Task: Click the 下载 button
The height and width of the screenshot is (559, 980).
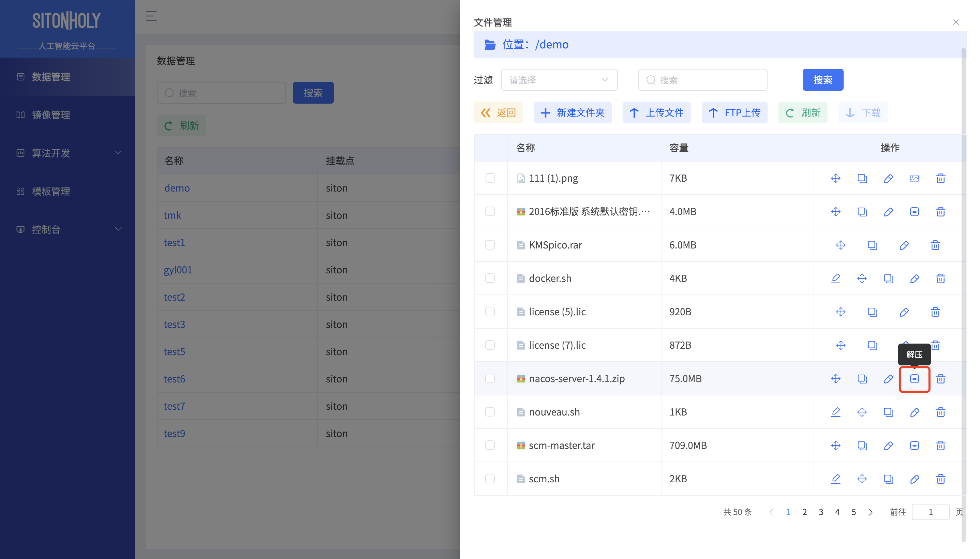Action: [x=862, y=112]
